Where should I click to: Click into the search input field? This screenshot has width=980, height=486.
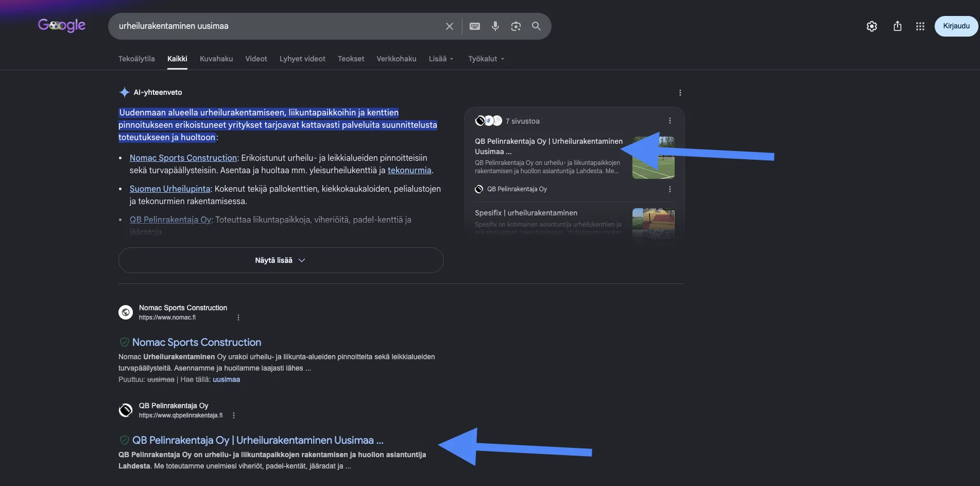coord(278,26)
